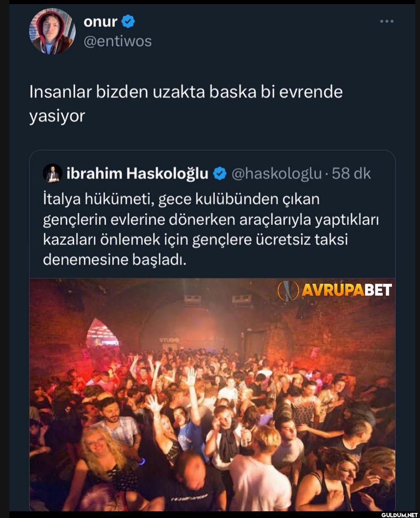This screenshot has width=420, height=518.
Task: Click onur's blue verified badge
Action: (128, 21)
